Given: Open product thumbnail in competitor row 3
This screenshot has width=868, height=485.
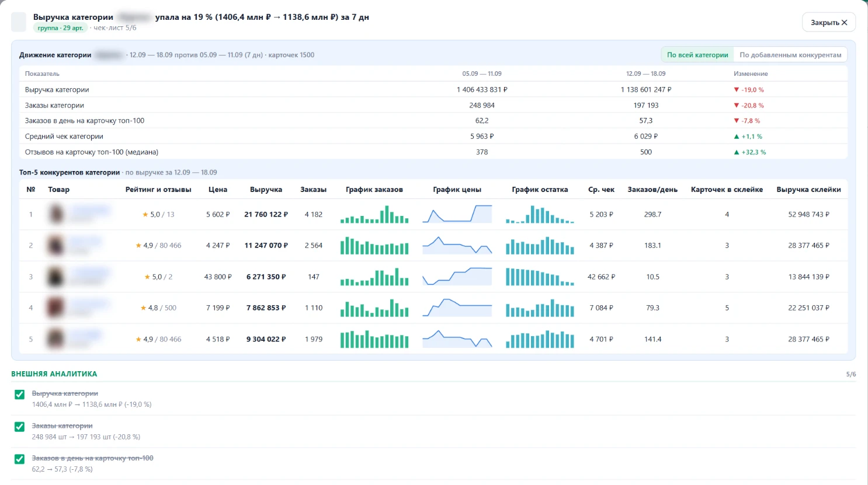Looking at the screenshot, I should (x=56, y=277).
